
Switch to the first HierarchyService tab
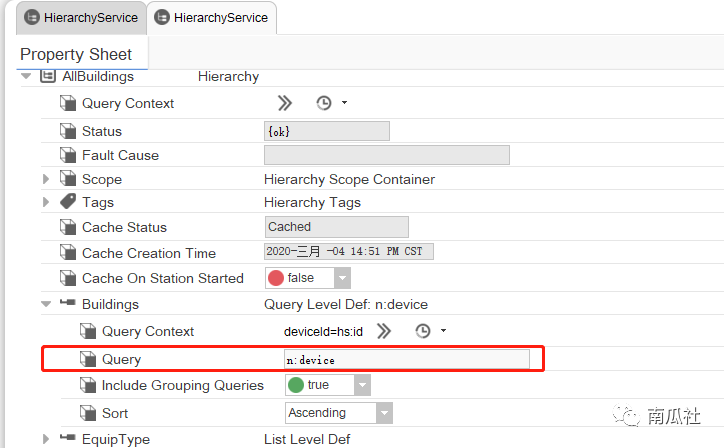(x=81, y=18)
